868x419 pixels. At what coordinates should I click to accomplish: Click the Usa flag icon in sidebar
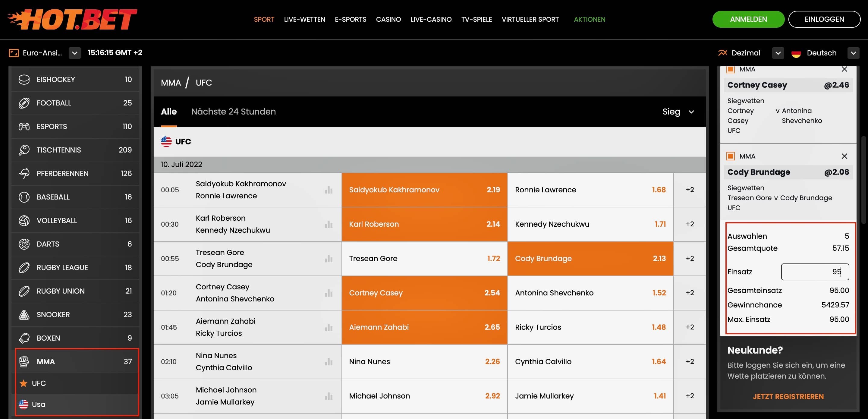[23, 404]
